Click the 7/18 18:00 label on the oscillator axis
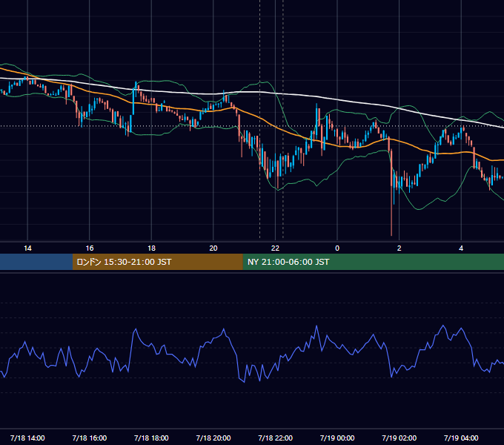Screen dimensions: 504x445 (x=151, y=438)
